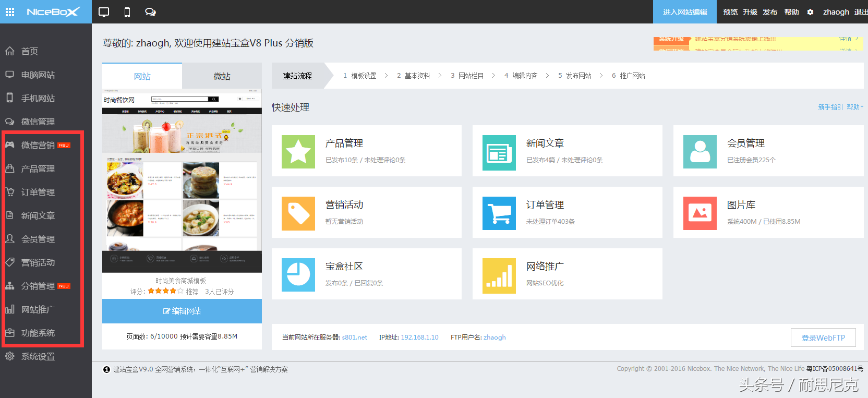
Task: Click the bag icon beside 产品管理 in sidebar
Action: tap(10, 168)
